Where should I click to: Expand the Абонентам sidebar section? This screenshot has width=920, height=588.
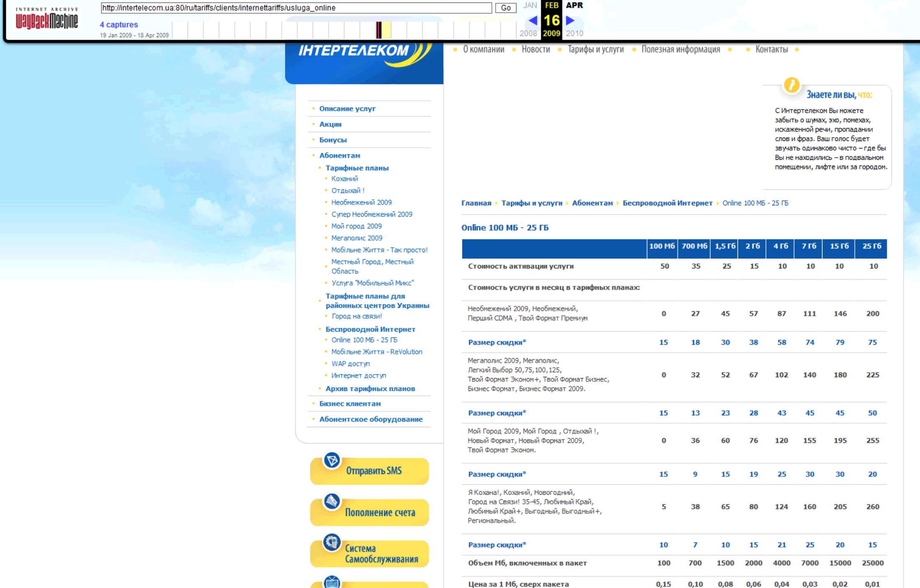click(339, 155)
